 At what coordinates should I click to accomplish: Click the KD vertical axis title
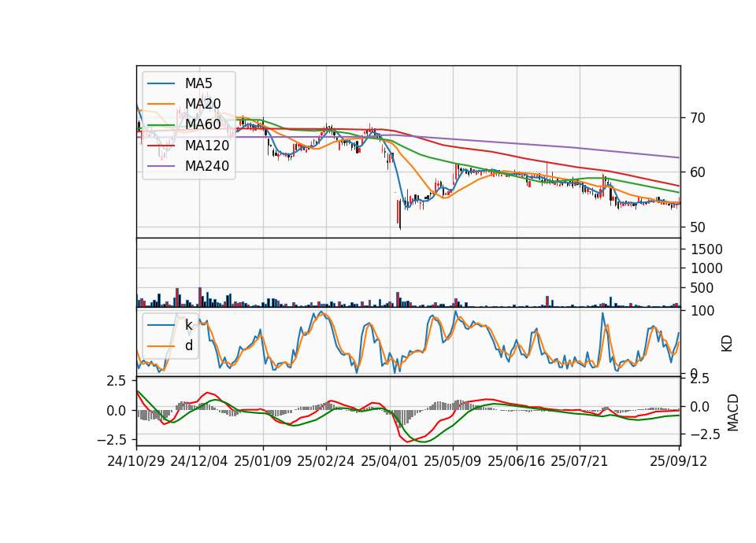pyautogui.click(x=727, y=343)
